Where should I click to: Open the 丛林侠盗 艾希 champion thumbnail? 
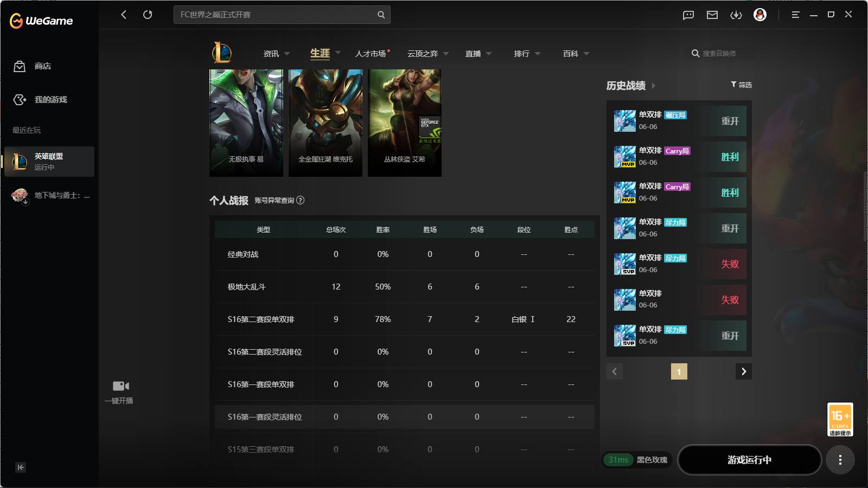tap(405, 123)
